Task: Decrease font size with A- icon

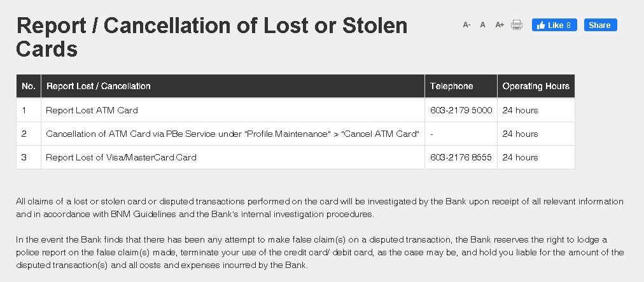Action: click(466, 25)
